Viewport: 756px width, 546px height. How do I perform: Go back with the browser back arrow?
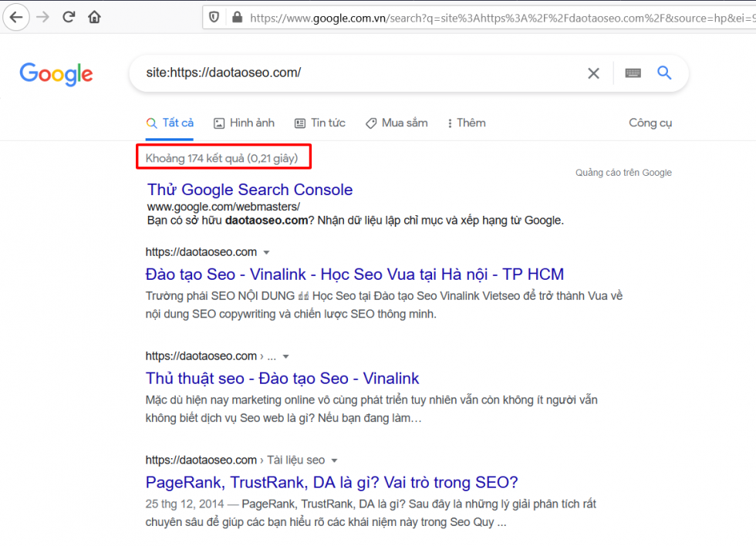point(16,17)
